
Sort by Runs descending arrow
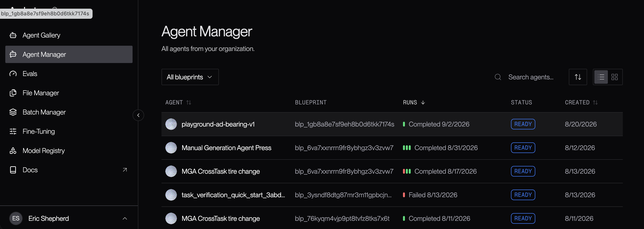[423, 102]
